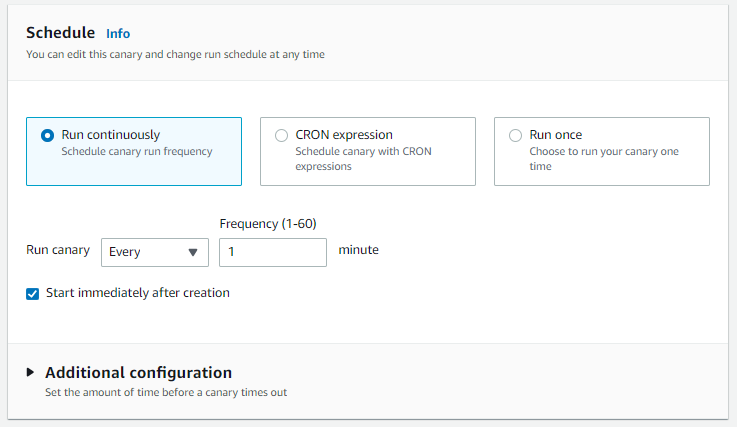Select the CRON expression radio button
The image size is (737, 427).
click(281, 136)
